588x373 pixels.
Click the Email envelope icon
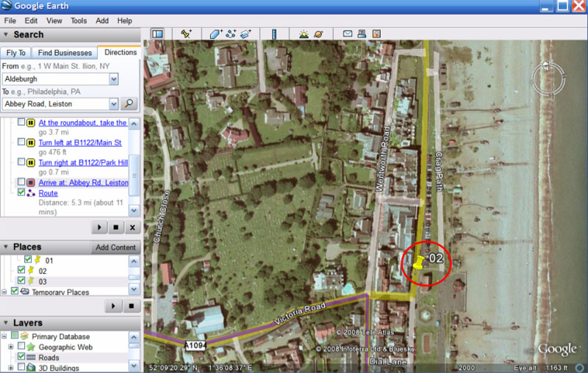point(348,34)
